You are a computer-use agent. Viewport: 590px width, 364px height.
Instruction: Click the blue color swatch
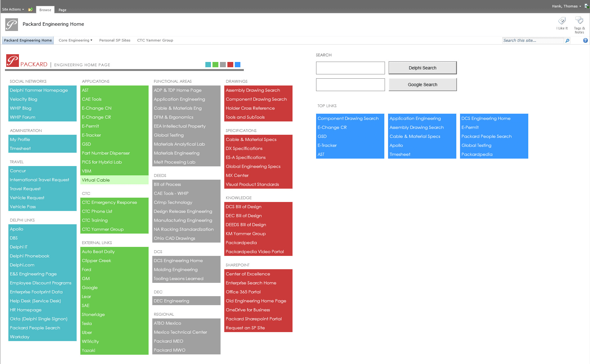click(238, 64)
